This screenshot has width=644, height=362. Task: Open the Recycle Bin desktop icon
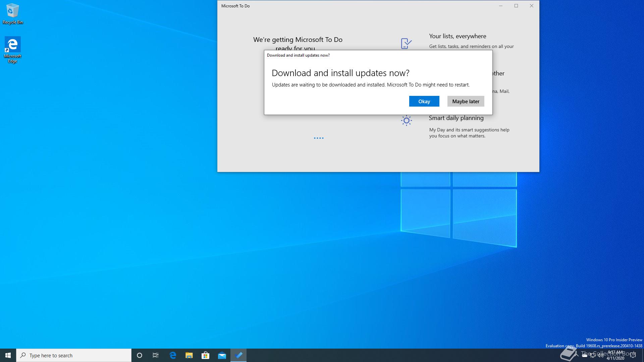pos(12,14)
